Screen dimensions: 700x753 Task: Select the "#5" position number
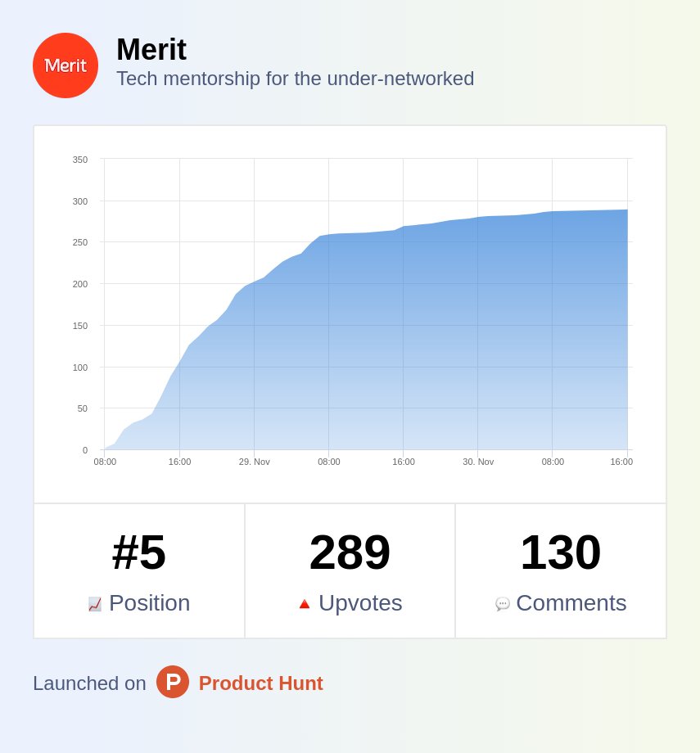pos(138,553)
